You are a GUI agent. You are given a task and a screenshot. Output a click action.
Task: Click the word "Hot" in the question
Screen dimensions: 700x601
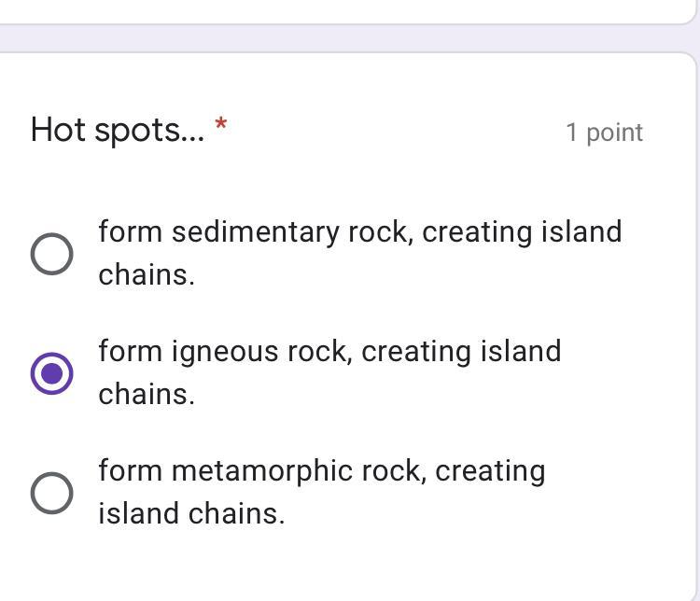(x=58, y=130)
